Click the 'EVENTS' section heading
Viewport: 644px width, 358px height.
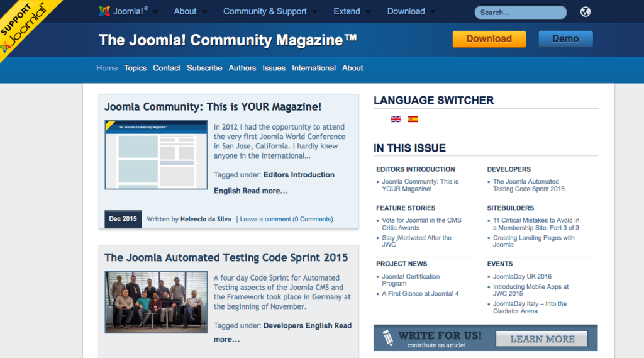point(499,264)
